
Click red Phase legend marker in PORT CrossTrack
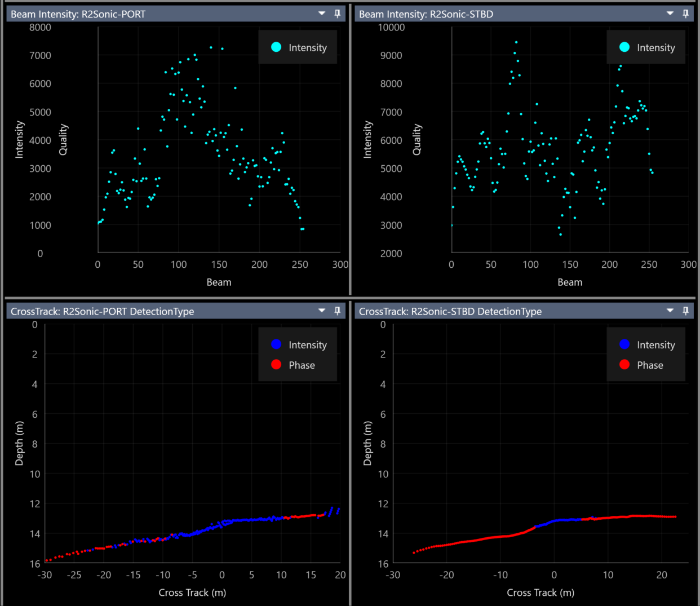point(276,365)
